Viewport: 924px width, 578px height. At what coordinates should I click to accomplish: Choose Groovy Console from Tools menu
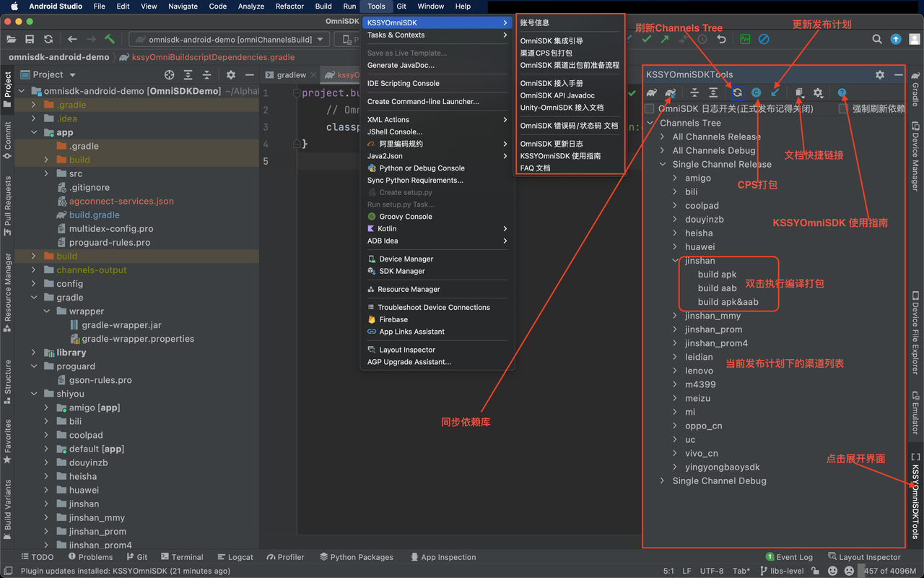437,216
